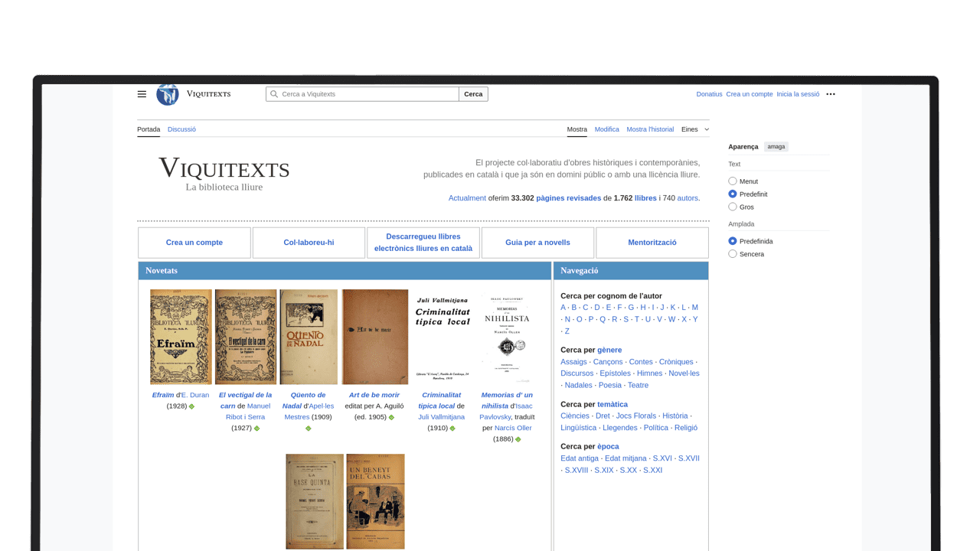This screenshot has height=551, width=980.
Task: Click the green diamond under Quento de Nadal
Action: coord(309,429)
